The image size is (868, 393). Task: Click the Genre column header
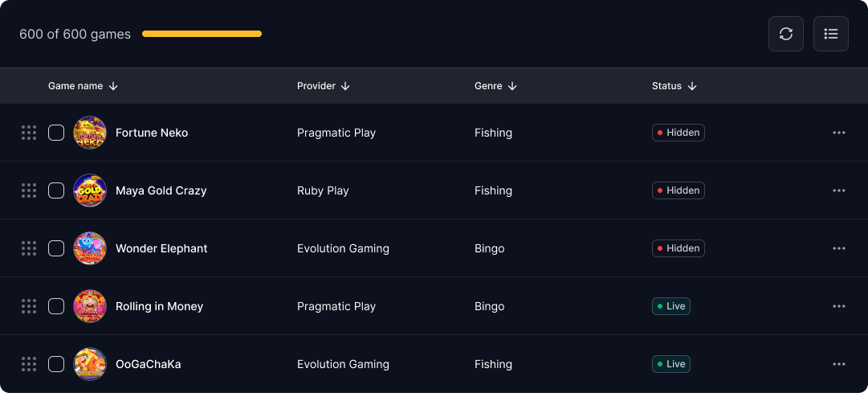click(x=488, y=86)
